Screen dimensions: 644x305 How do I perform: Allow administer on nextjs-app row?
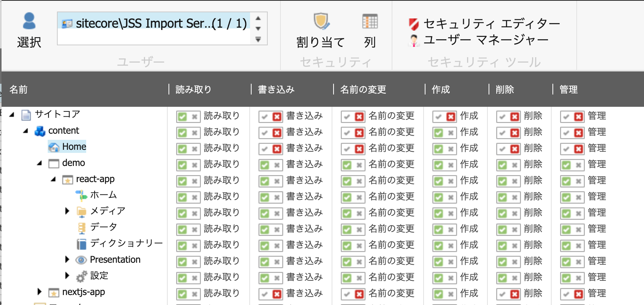click(x=566, y=294)
